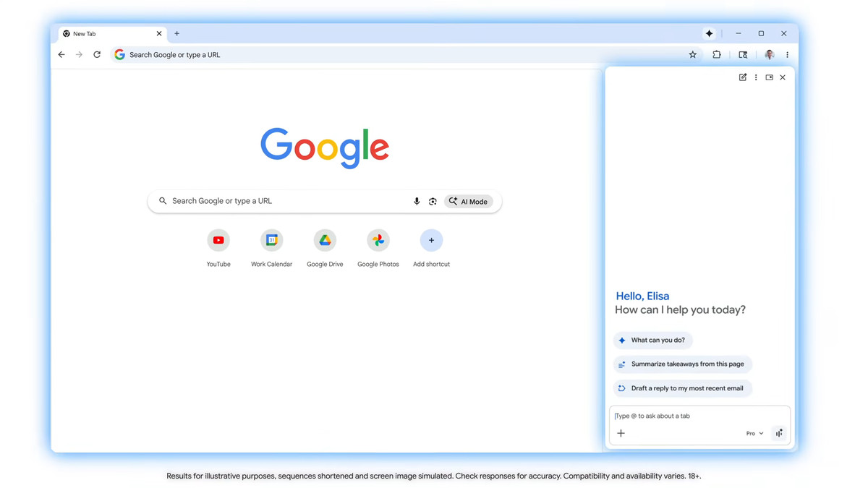This screenshot has width=868, height=488.
Task: Focus the Google search box
Action: point(325,201)
